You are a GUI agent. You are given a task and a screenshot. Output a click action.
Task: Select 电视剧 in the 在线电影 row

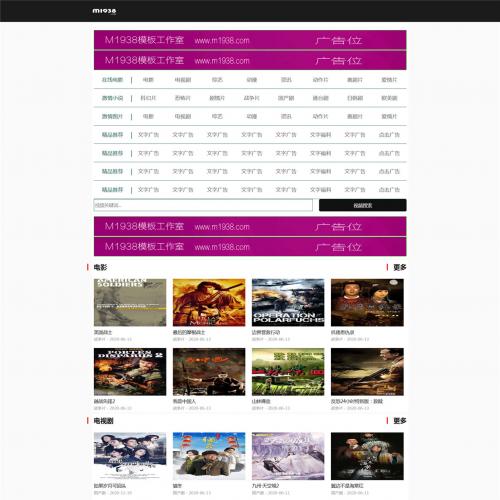click(183, 80)
